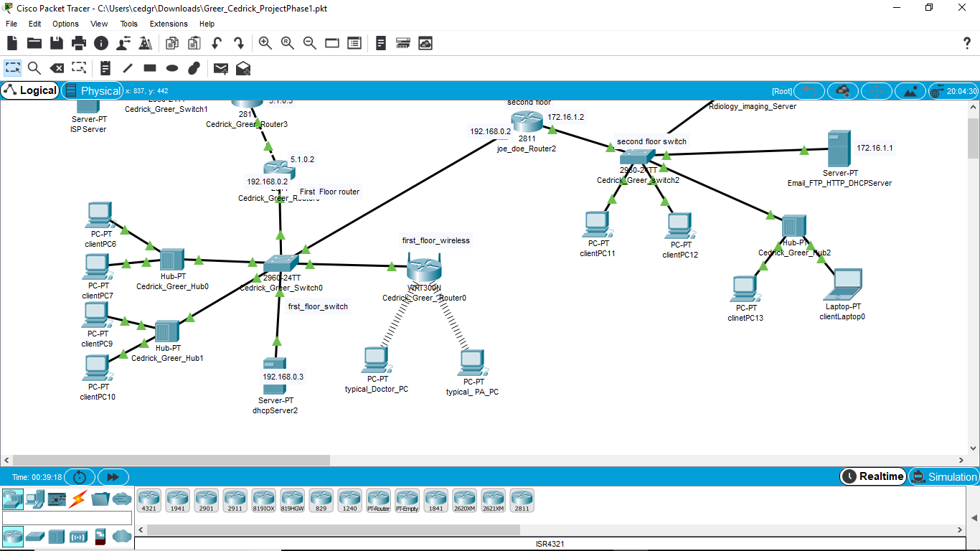Select the Inspect magnifier tool
Viewport: 980px width, 551px height.
coord(34,68)
